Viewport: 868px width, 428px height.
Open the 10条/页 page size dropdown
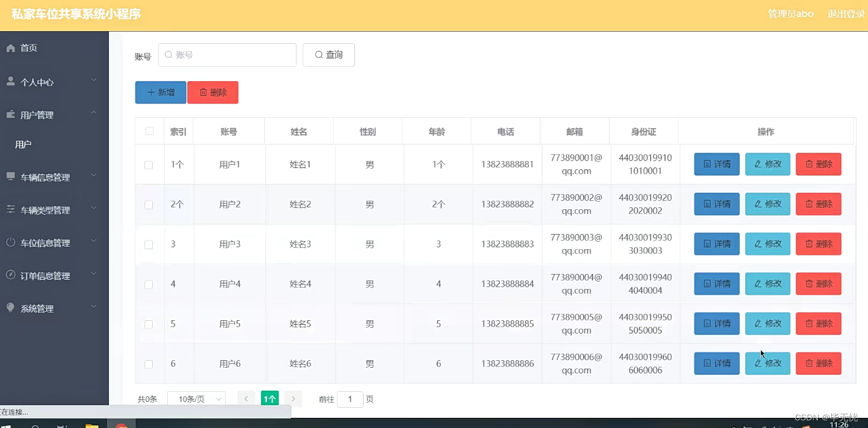(x=196, y=399)
